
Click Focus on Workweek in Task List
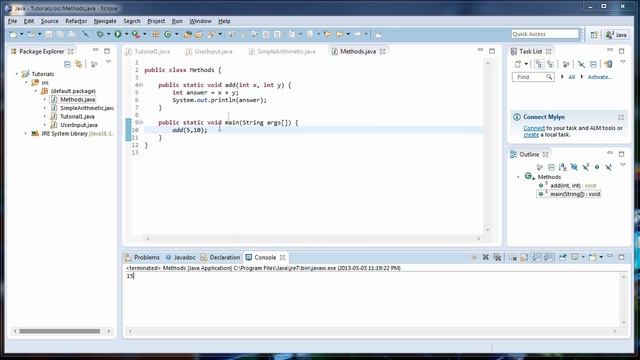click(x=566, y=64)
